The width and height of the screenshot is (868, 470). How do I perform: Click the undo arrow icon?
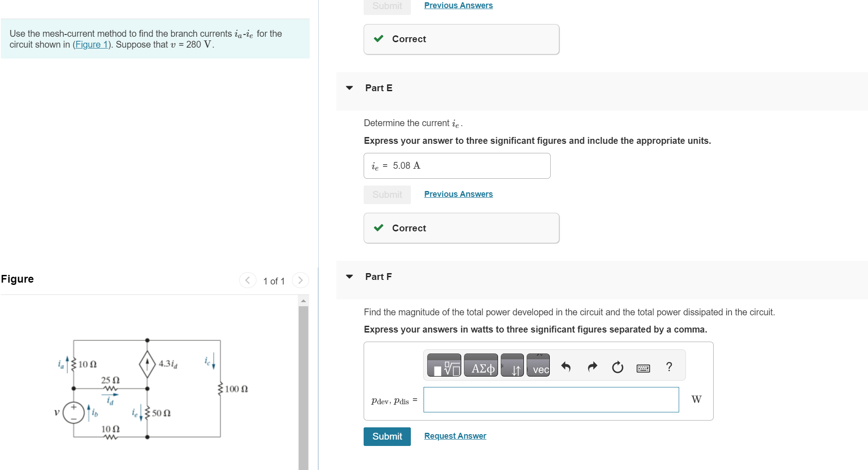pyautogui.click(x=566, y=367)
